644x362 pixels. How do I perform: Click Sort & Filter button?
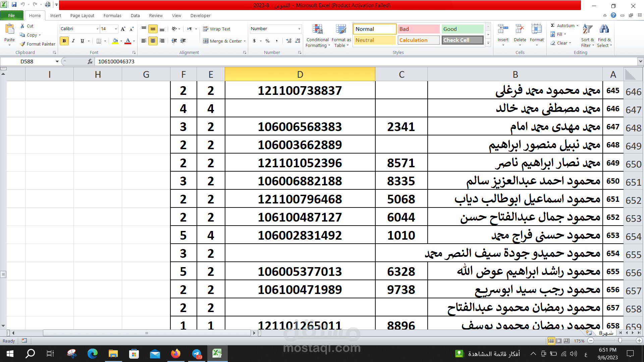(587, 36)
